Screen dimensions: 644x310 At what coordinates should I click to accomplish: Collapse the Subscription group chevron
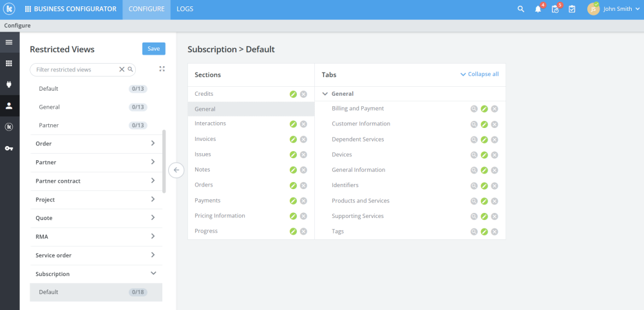point(153,273)
